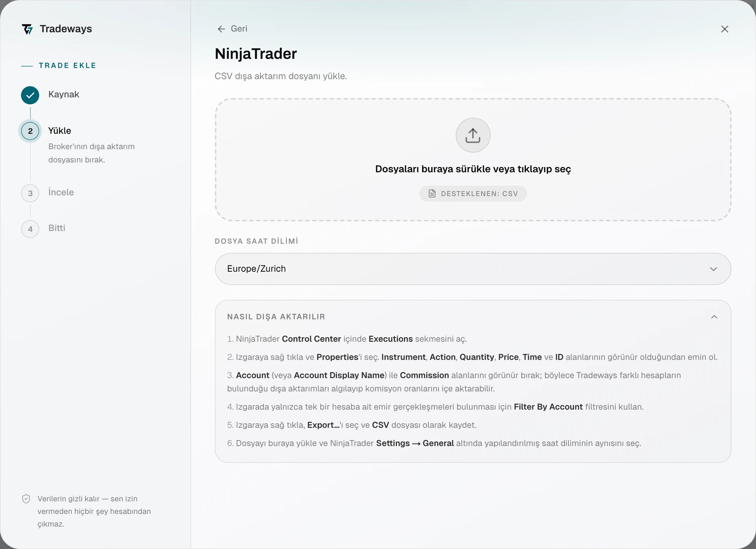Screen dimensions: 756x549
Task: Click the Tradeways brand name
Action: (x=66, y=29)
